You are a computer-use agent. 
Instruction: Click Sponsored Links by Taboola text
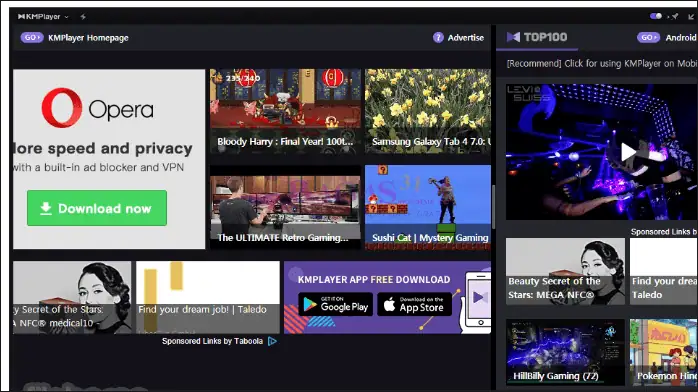[212, 341]
